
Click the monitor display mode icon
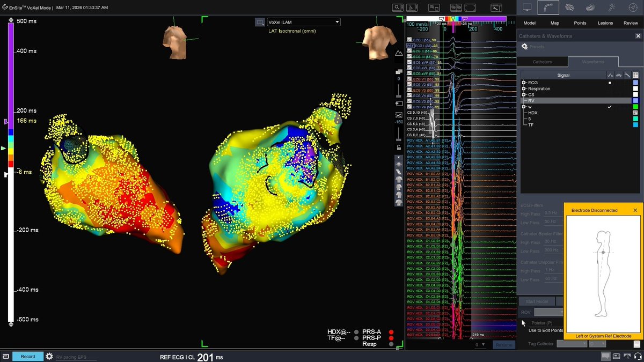pyautogui.click(x=527, y=8)
